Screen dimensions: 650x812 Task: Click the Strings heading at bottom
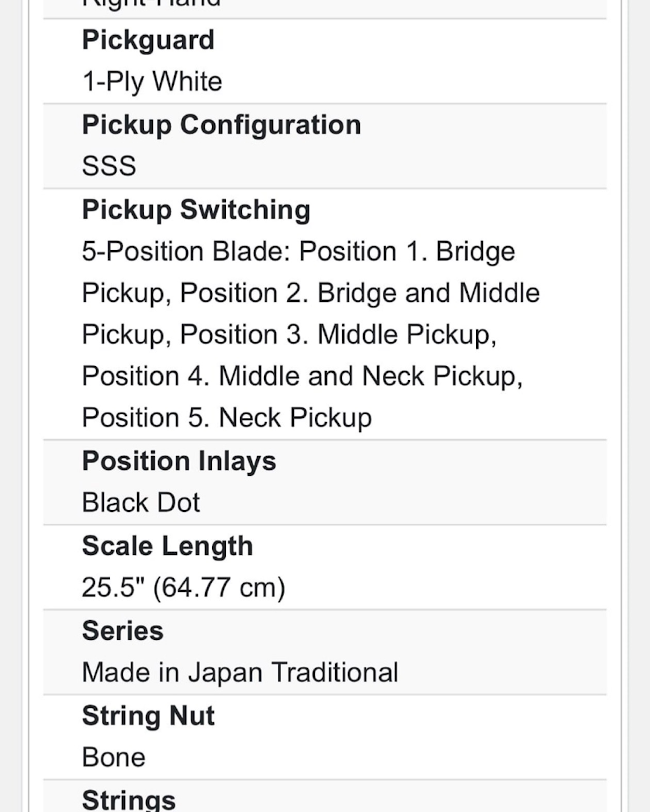(x=128, y=800)
